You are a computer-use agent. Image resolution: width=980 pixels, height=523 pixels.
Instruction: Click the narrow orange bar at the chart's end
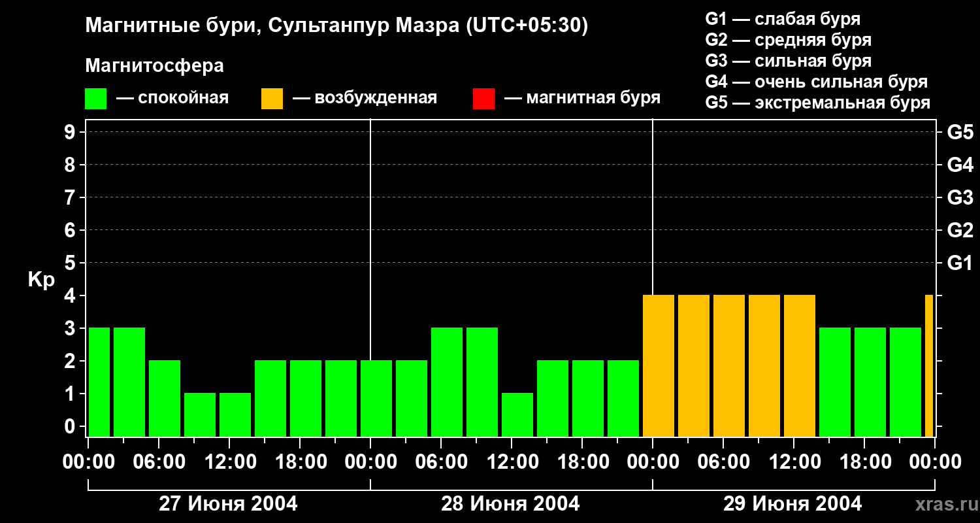(x=929, y=365)
